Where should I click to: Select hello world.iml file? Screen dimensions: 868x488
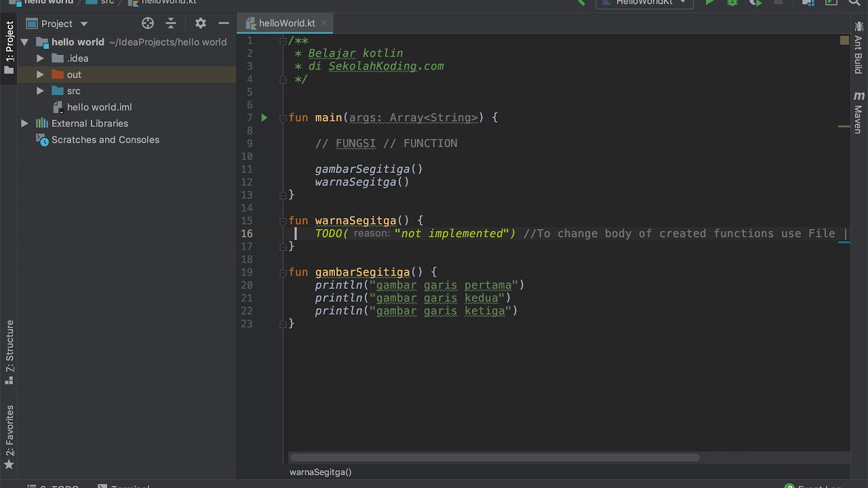coord(99,107)
